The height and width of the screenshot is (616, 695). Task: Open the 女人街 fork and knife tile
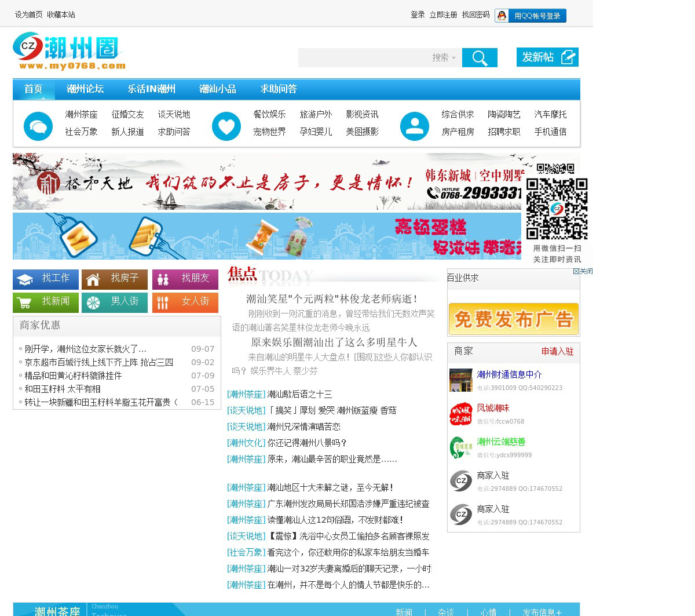185,302
